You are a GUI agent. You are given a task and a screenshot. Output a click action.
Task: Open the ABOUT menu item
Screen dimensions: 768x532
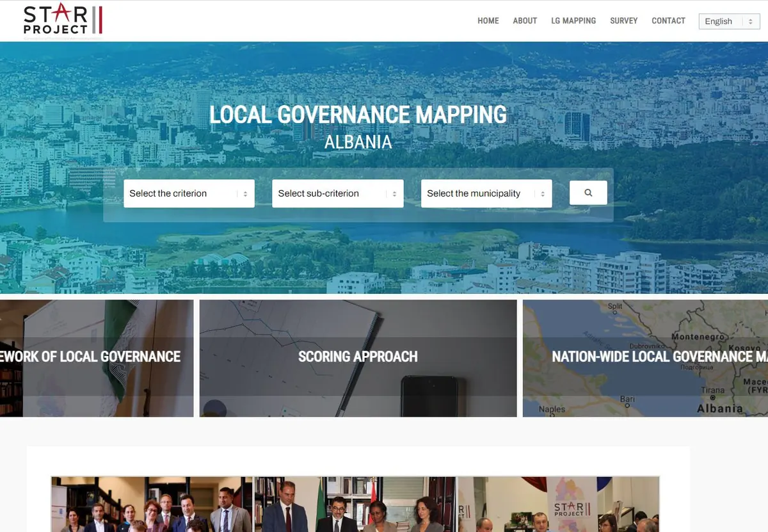[525, 20]
